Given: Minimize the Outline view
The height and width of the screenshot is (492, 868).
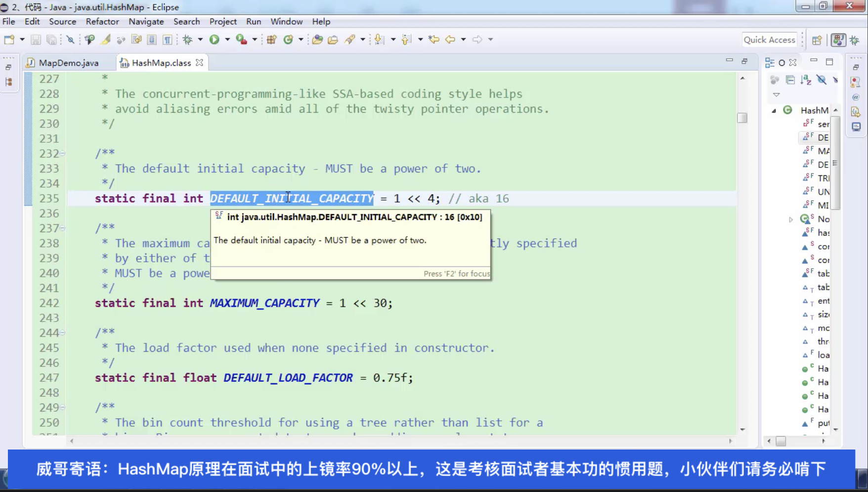Looking at the screenshot, I should coord(814,60).
